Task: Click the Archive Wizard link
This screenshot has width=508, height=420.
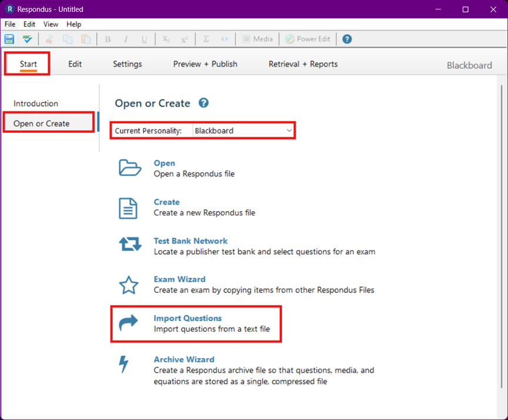Action: tap(184, 359)
